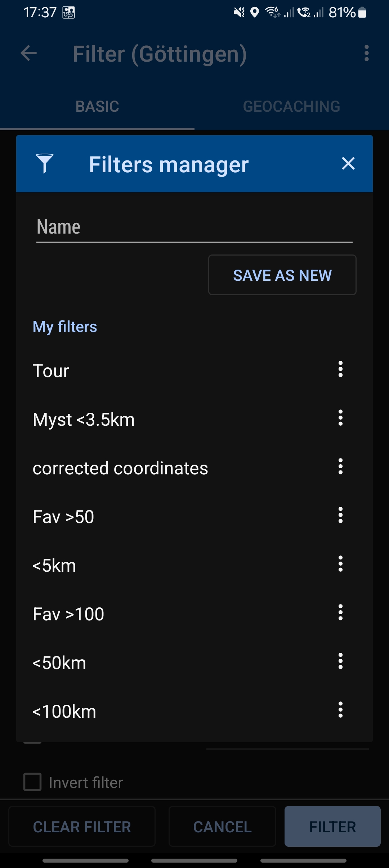Close the Filters manager dialog

(x=348, y=164)
